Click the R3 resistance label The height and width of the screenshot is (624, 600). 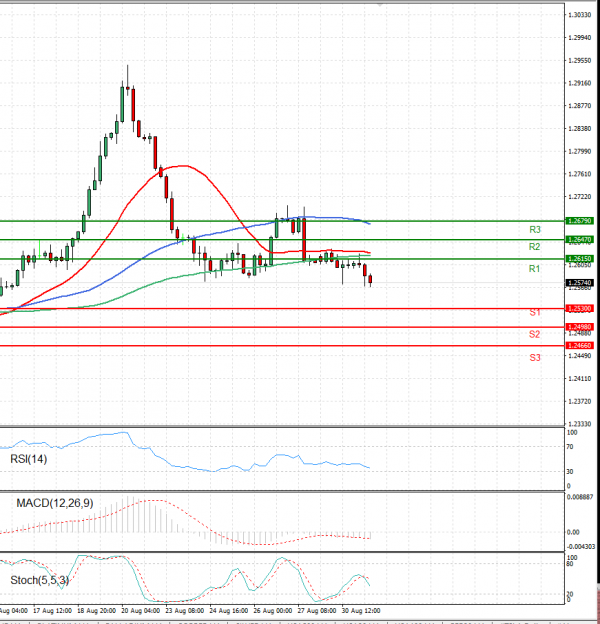coord(535,230)
